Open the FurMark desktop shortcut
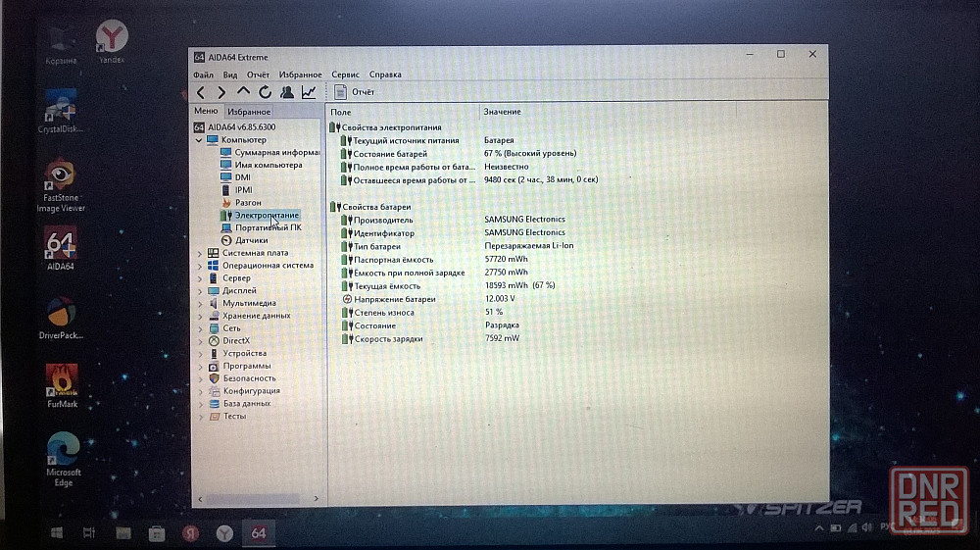The image size is (980, 550). [x=62, y=386]
